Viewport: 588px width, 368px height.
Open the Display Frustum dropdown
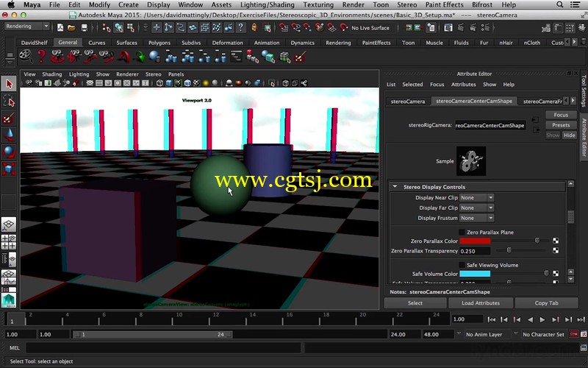coord(476,218)
